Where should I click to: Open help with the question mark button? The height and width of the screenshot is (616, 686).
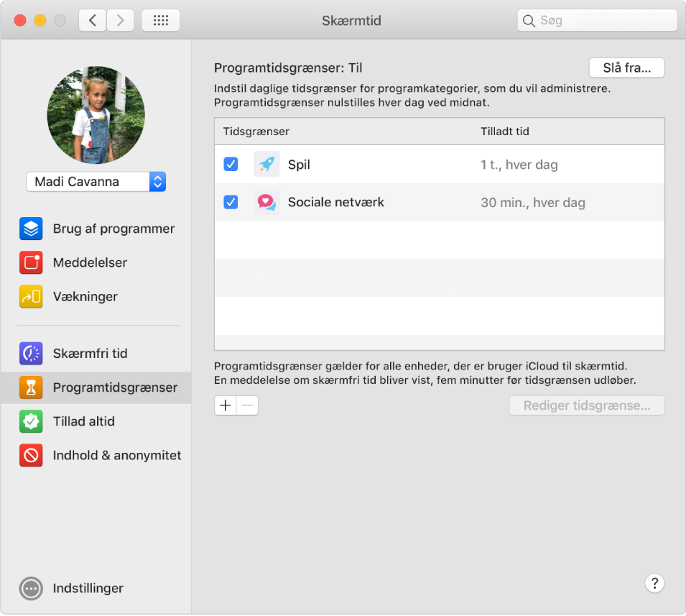[654, 583]
